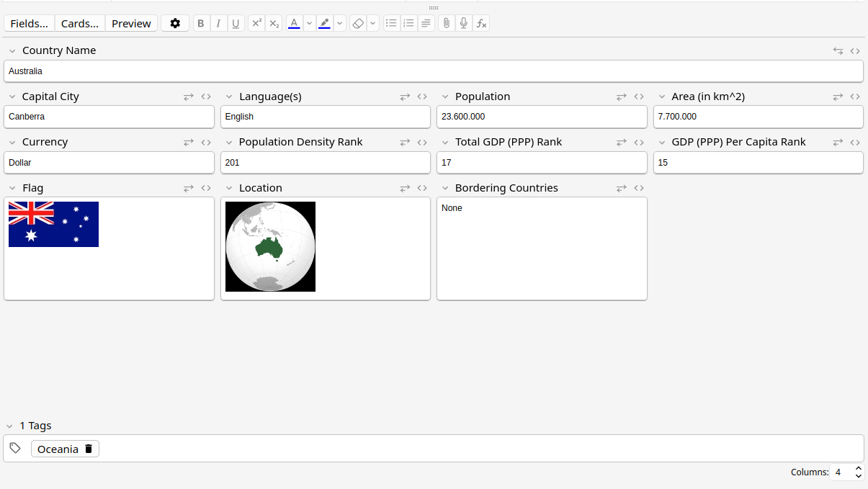Toggle sticky icon on Population field
This screenshot has height=489, width=868.
click(x=621, y=97)
